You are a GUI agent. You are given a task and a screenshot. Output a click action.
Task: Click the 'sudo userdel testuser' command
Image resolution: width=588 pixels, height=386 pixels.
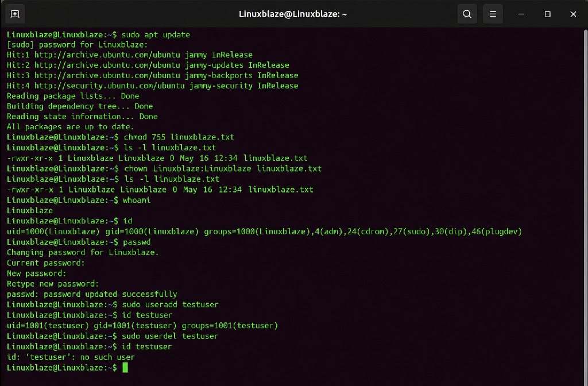point(170,336)
